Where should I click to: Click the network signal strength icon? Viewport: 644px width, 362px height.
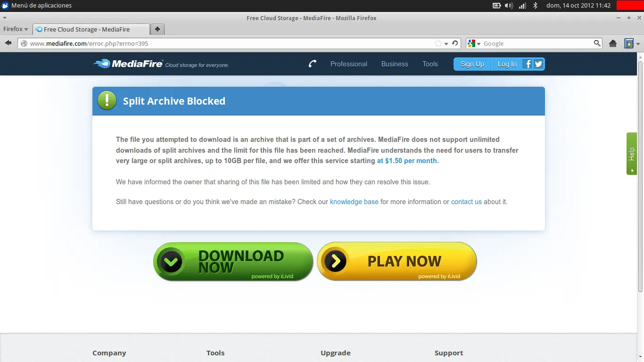coord(522,6)
